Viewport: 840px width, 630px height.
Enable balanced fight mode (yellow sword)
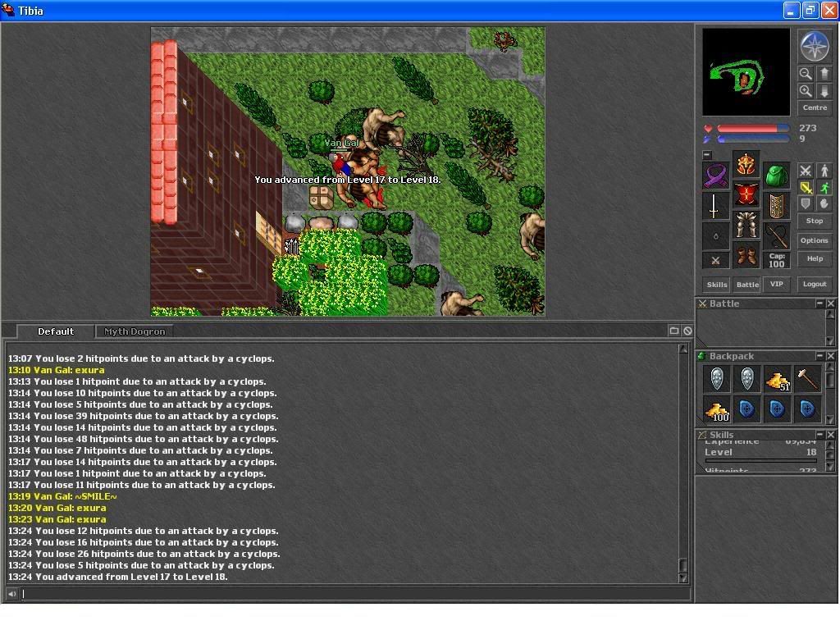(806, 188)
